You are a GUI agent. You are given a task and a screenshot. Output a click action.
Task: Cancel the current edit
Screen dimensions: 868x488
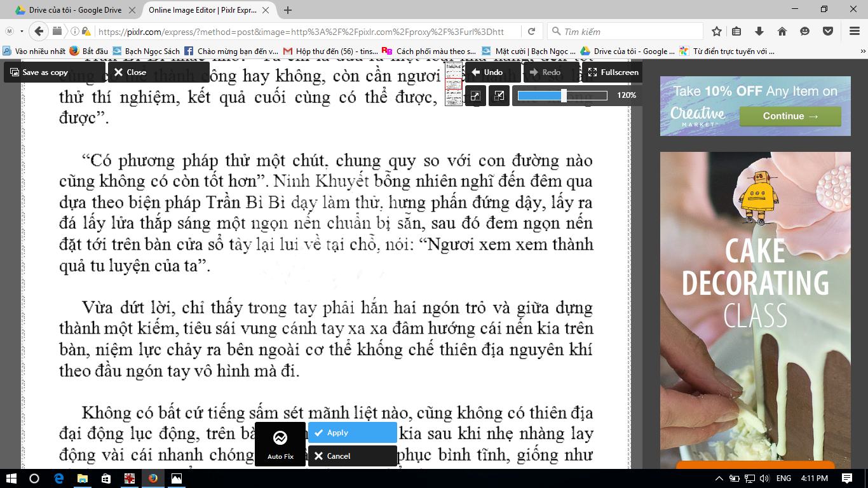(353, 456)
